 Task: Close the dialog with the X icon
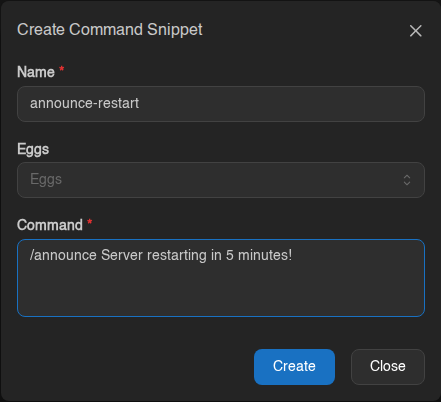point(415,31)
